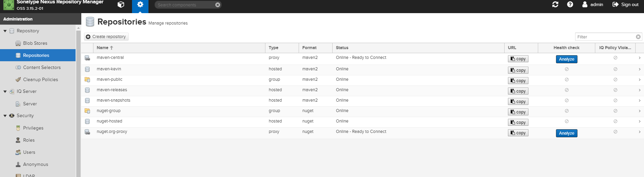644x177 pixels.
Task: Click the IQ Policy Violations column header
Action: pyautogui.click(x=615, y=48)
